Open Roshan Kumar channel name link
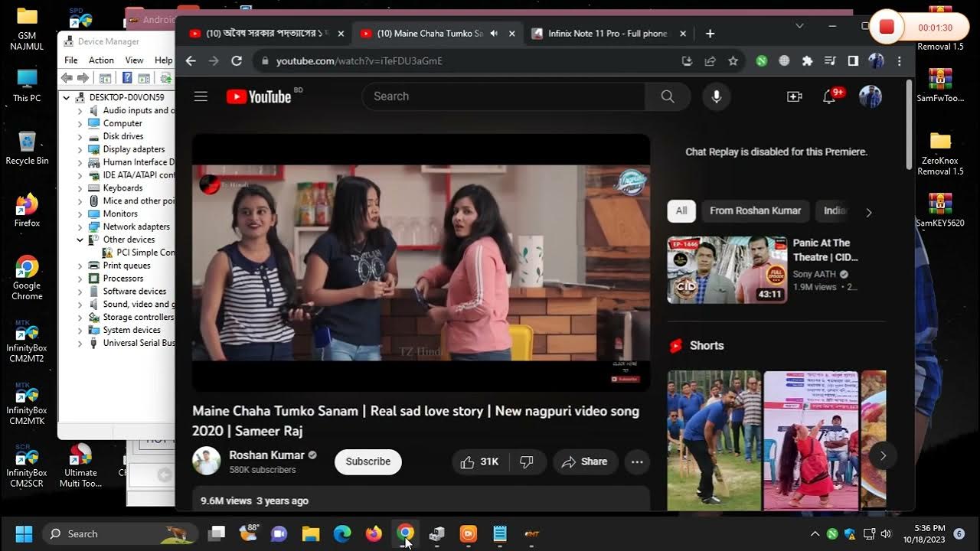980x551 pixels. 266,455
